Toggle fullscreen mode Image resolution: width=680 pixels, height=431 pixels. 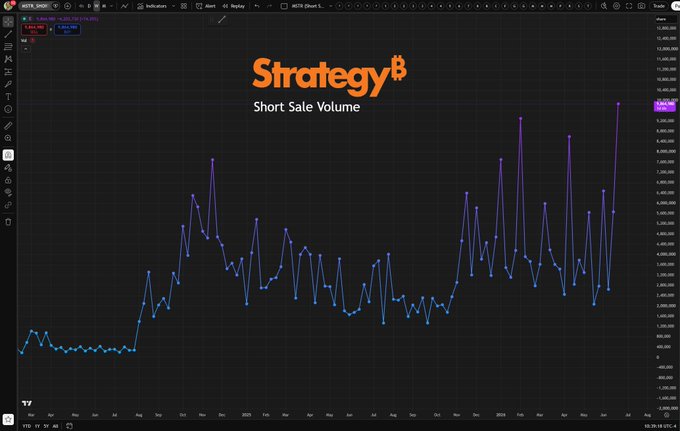629,6
